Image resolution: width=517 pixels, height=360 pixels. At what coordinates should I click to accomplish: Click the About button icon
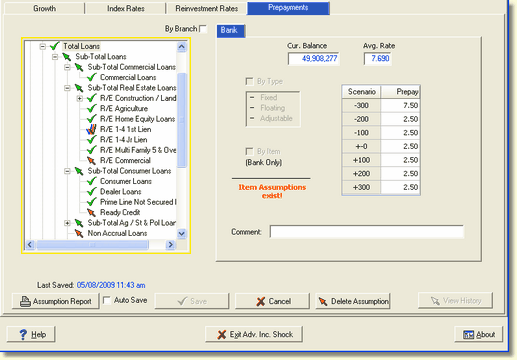click(x=468, y=335)
